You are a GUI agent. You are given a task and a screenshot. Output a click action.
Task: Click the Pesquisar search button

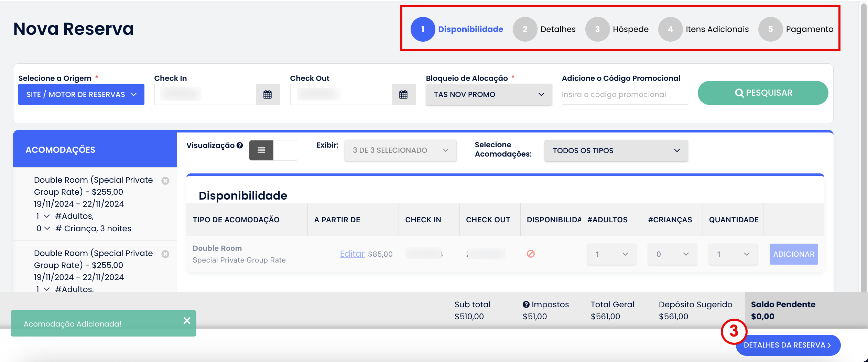point(763,93)
